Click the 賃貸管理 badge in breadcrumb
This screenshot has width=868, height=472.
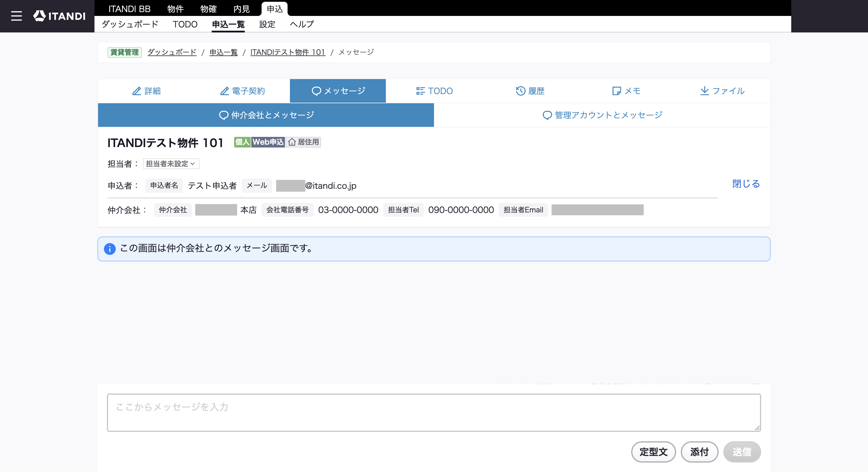124,52
